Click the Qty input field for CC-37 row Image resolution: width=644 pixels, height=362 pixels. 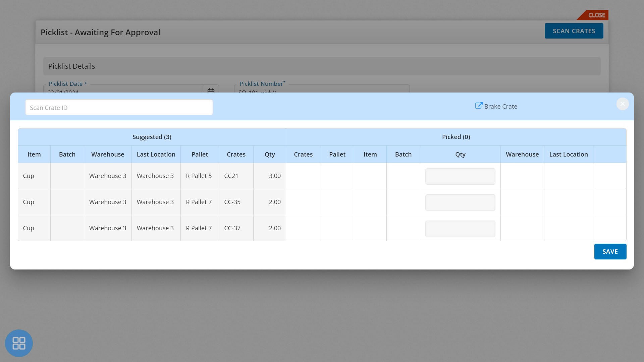pyautogui.click(x=460, y=229)
